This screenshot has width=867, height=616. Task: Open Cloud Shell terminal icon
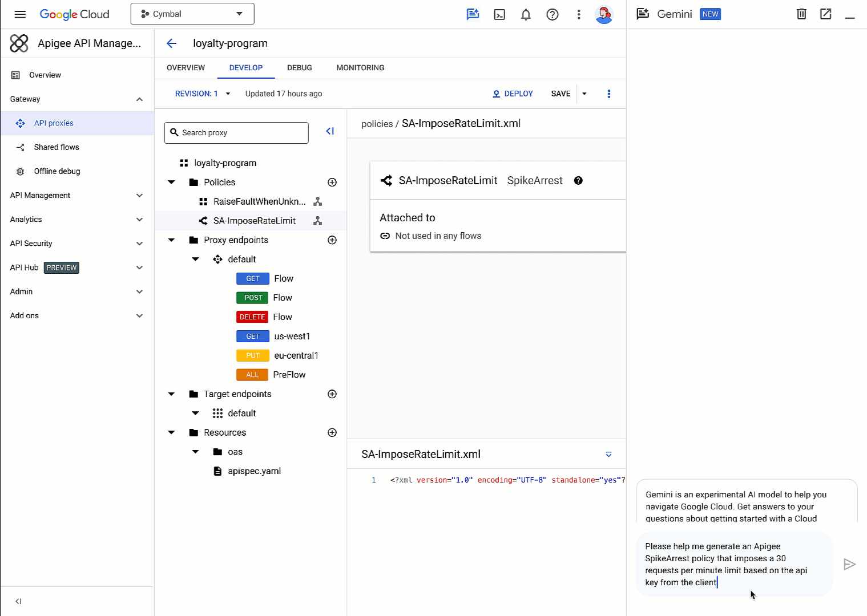(499, 15)
